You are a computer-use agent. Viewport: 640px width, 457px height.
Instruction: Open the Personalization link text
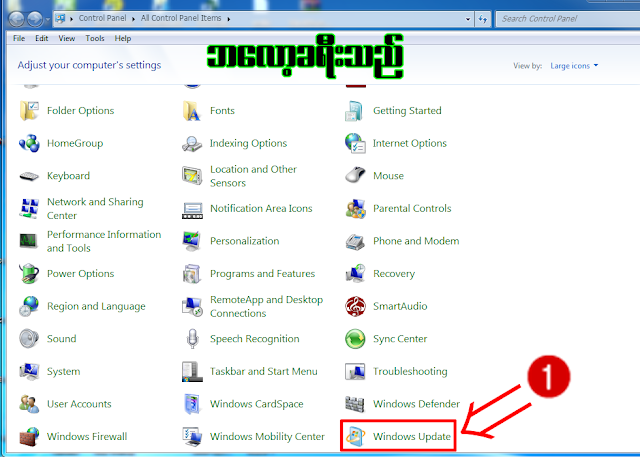(x=244, y=241)
